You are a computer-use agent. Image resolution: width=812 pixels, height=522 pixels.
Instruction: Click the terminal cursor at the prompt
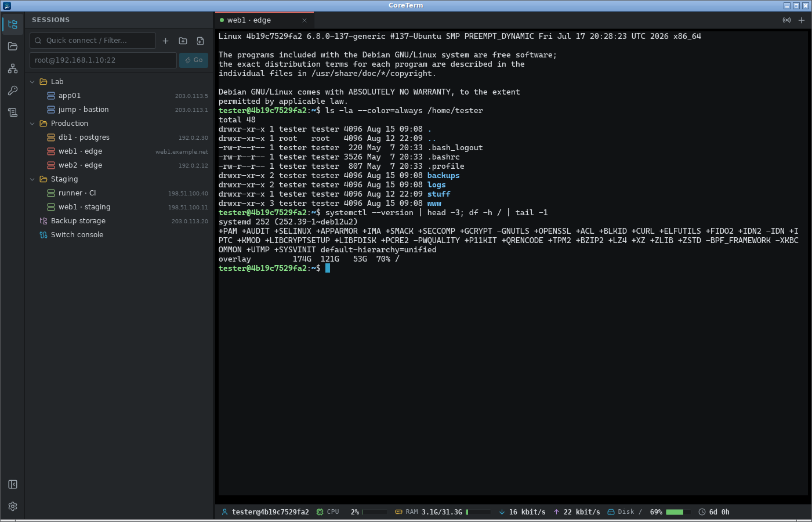(x=328, y=268)
